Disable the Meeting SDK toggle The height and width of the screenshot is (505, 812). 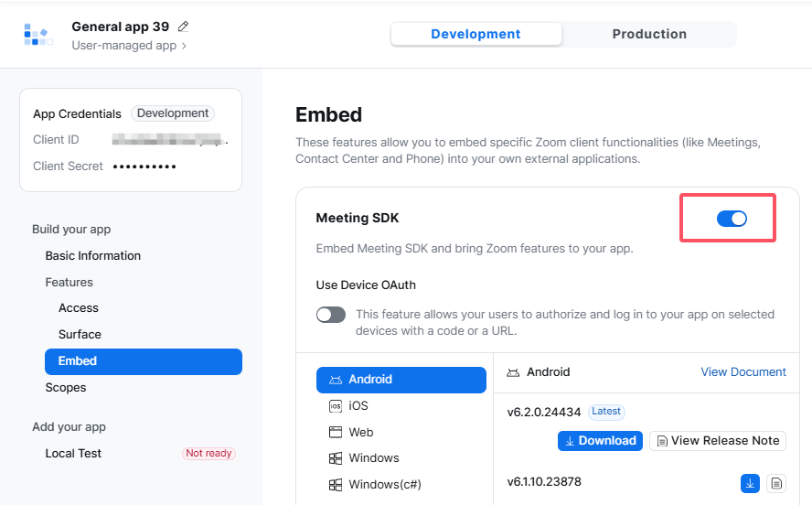click(x=732, y=218)
